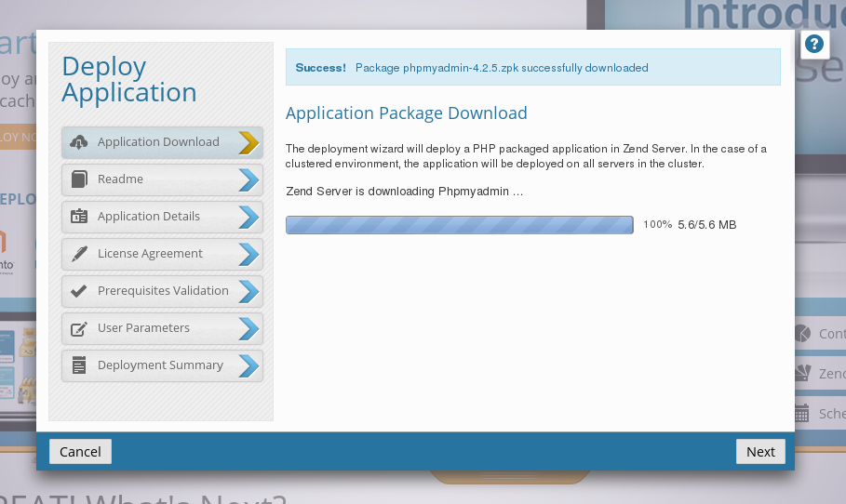Click the blue arrow on Application Details
The width and height of the screenshot is (846, 504).
click(249, 218)
